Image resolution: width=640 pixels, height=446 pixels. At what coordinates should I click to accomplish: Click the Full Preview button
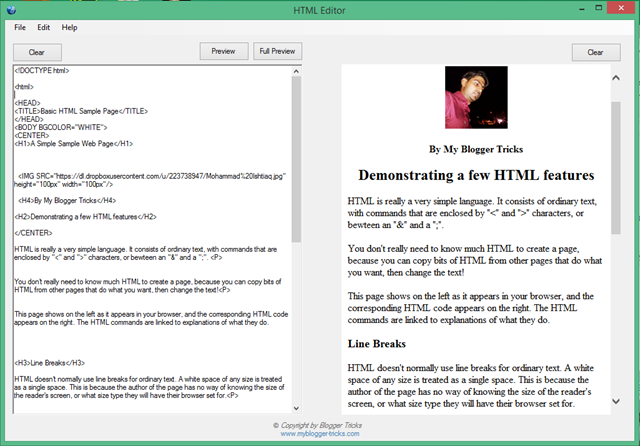pos(276,51)
